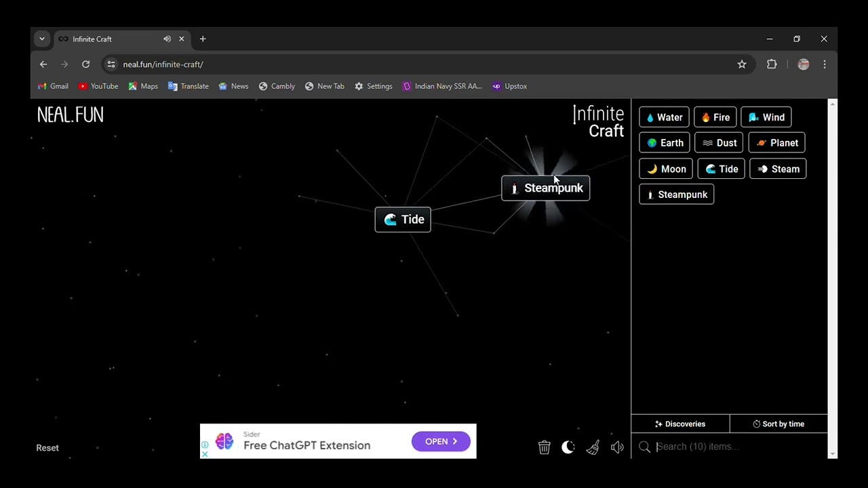
Task: Mute sound with the speaker icon
Action: coord(617,447)
